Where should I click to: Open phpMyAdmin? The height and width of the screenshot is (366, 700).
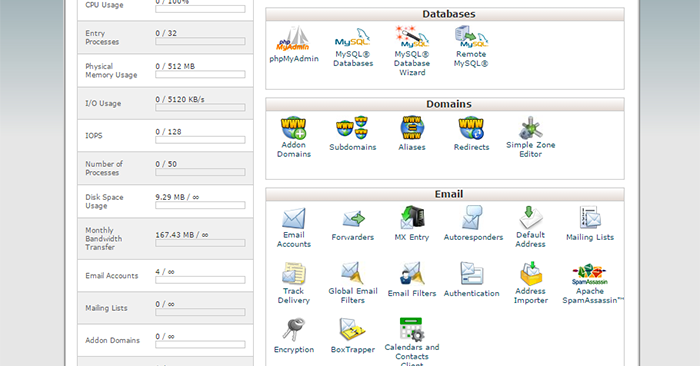pos(294,45)
